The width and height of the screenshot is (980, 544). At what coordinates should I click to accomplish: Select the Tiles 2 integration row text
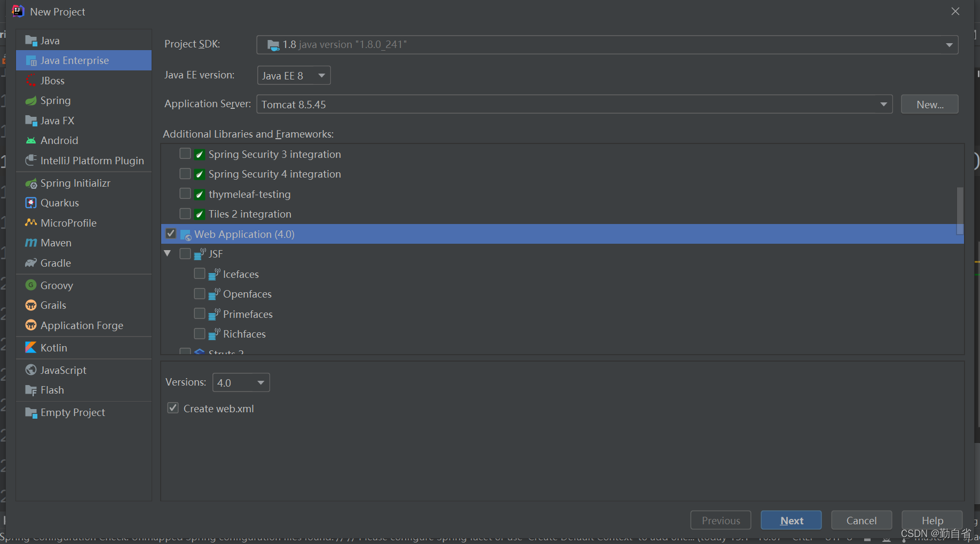[250, 214]
